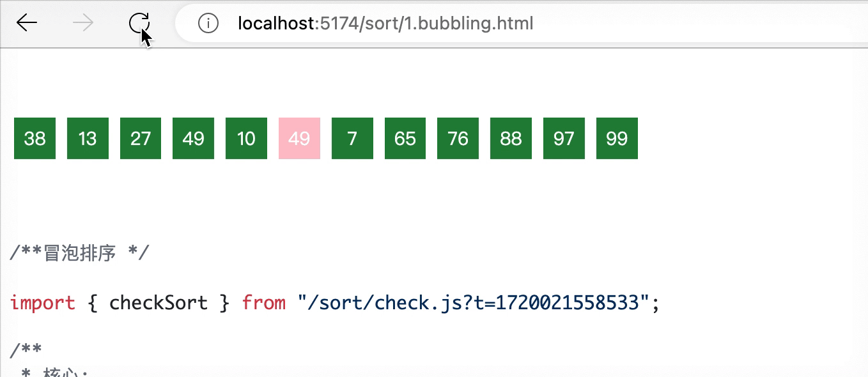Image resolution: width=868 pixels, height=377 pixels.
Task: Select the green box labeled 65
Action: (405, 138)
